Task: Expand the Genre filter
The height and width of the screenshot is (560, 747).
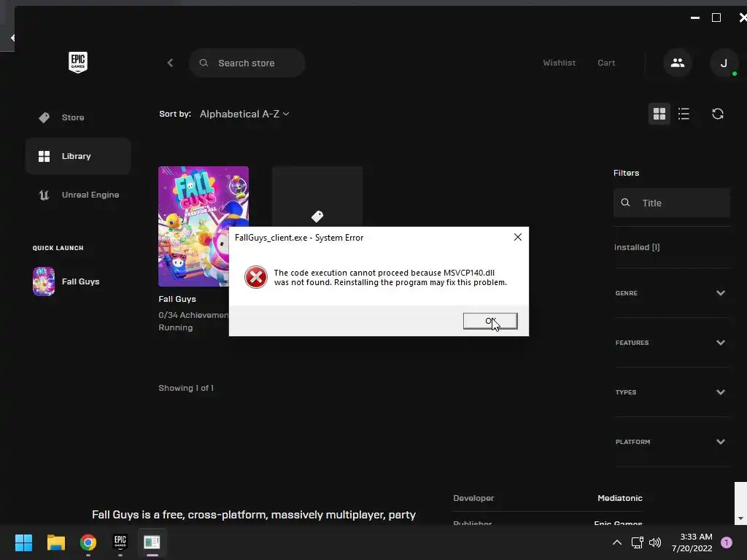Action: [x=672, y=293]
